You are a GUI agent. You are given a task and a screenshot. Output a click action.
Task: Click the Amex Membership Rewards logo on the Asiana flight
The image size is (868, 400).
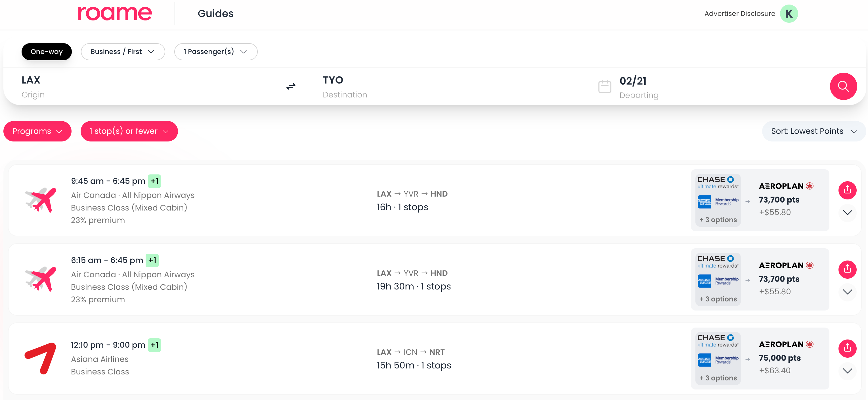[718, 360]
